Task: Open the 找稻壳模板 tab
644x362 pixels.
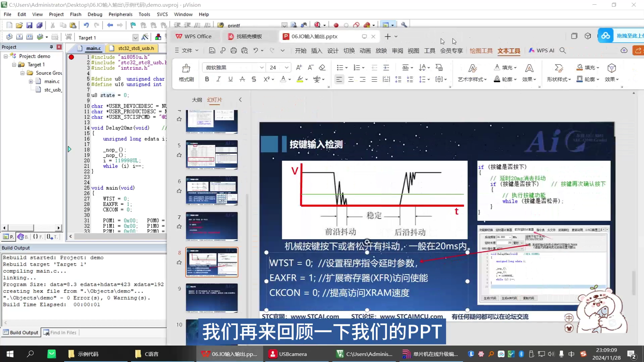Action: (249, 36)
